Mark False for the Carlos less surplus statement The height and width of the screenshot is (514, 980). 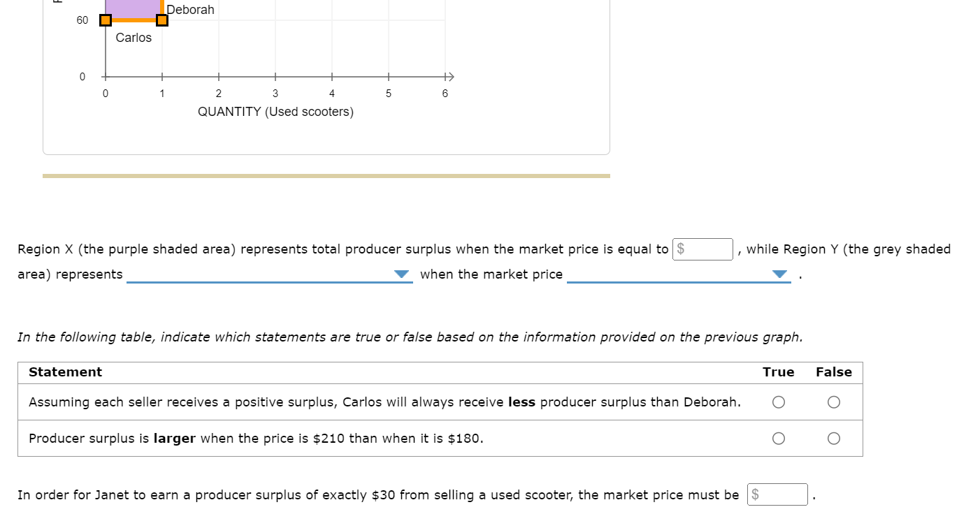pyautogui.click(x=833, y=402)
